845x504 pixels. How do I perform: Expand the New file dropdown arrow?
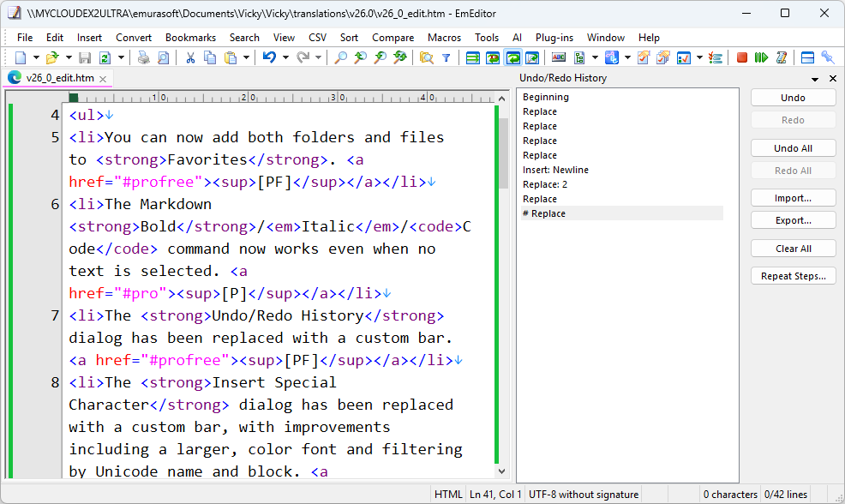coord(36,57)
